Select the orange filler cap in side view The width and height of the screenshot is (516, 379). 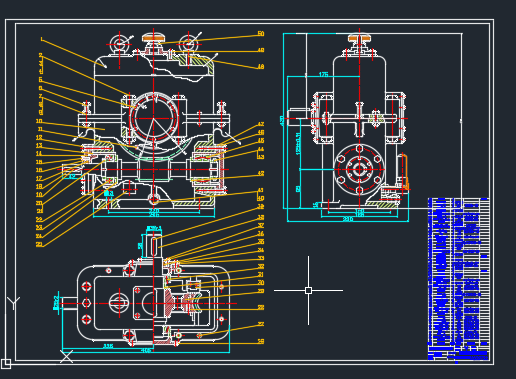pyautogui.click(x=359, y=39)
